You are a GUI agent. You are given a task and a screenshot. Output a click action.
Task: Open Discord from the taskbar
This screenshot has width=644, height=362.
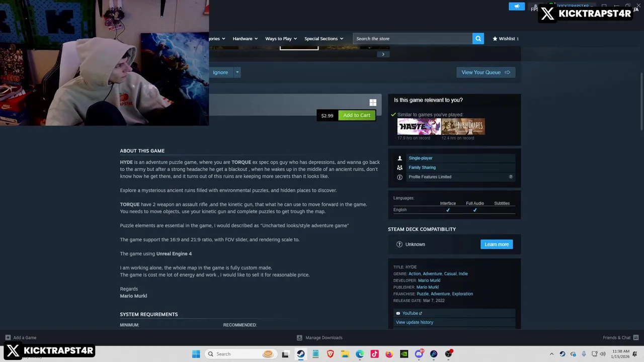[x=419, y=354]
